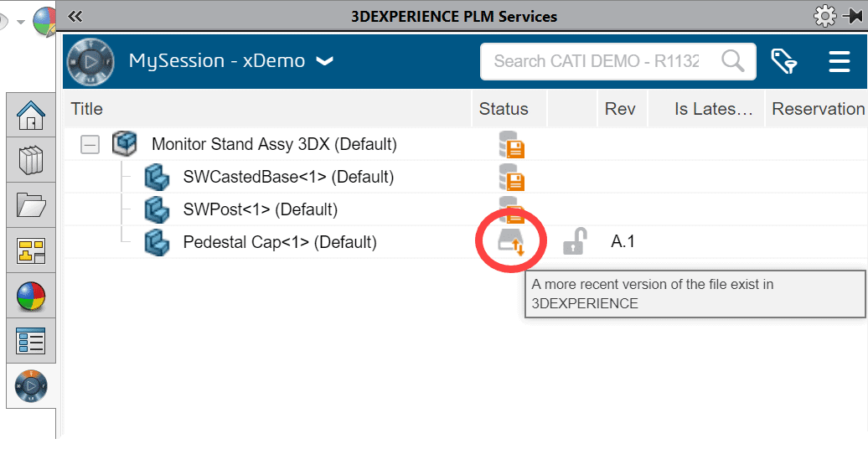The image size is (868, 449).
Task: Open the hamburger menu
Action: tap(840, 61)
